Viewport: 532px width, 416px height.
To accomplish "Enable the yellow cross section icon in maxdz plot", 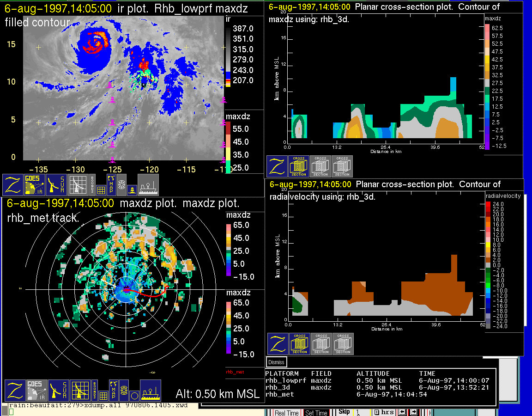I will point(299,166).
